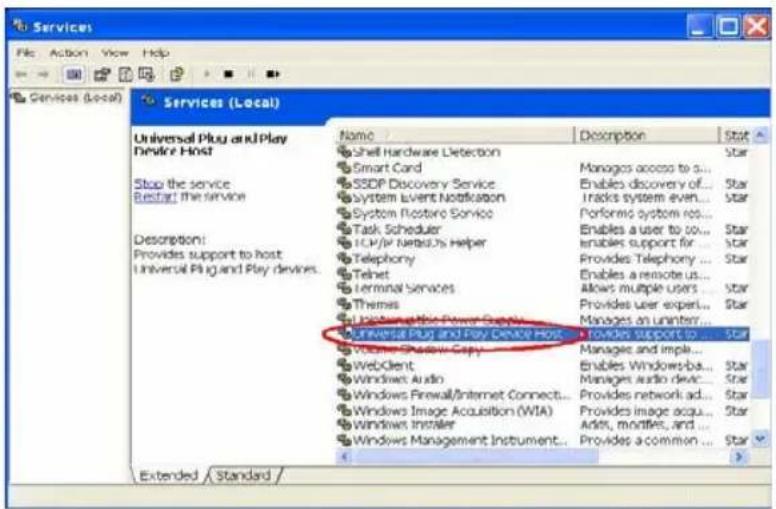Toggle the Show/Hide Console Tree icon

74,74
